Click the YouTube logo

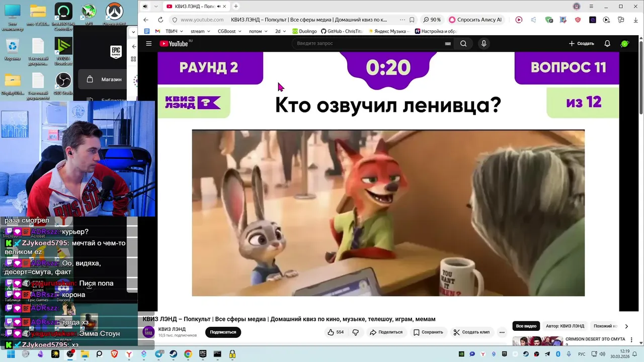174,44
